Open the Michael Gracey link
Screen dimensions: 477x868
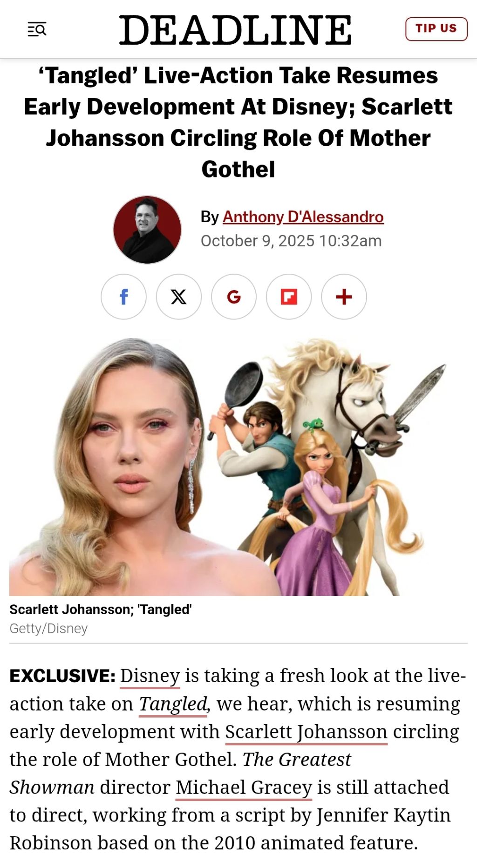[x=244, y=787]
